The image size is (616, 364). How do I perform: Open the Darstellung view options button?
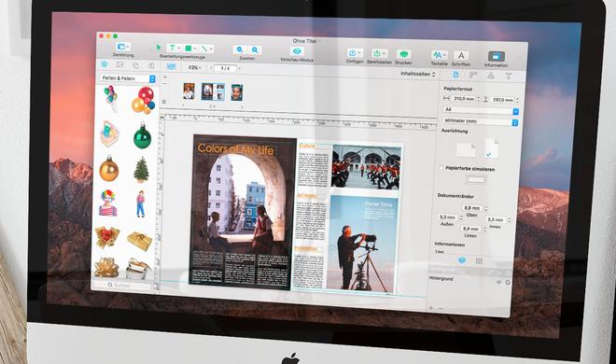pyautogui.click(x=123, y=47)
